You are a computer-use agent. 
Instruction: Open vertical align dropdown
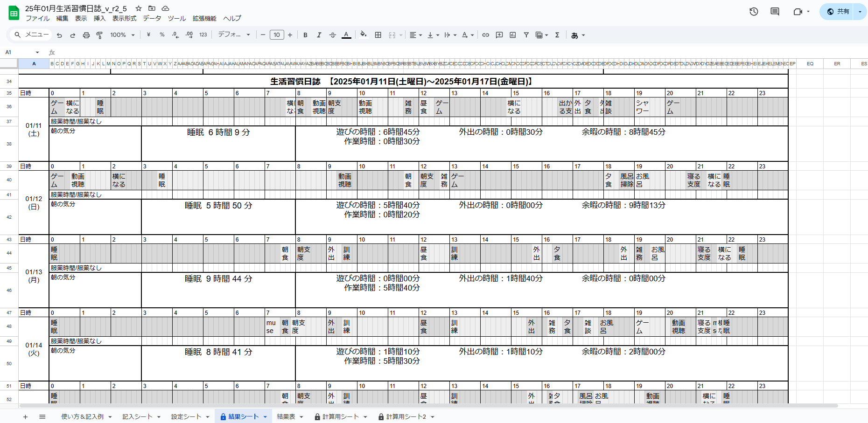pyautogui.click(x=433, y=35)
